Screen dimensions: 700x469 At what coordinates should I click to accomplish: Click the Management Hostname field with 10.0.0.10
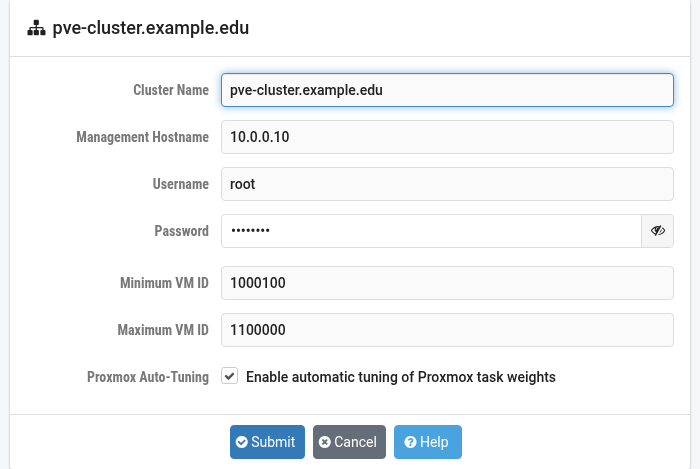(x=447, y=137)
